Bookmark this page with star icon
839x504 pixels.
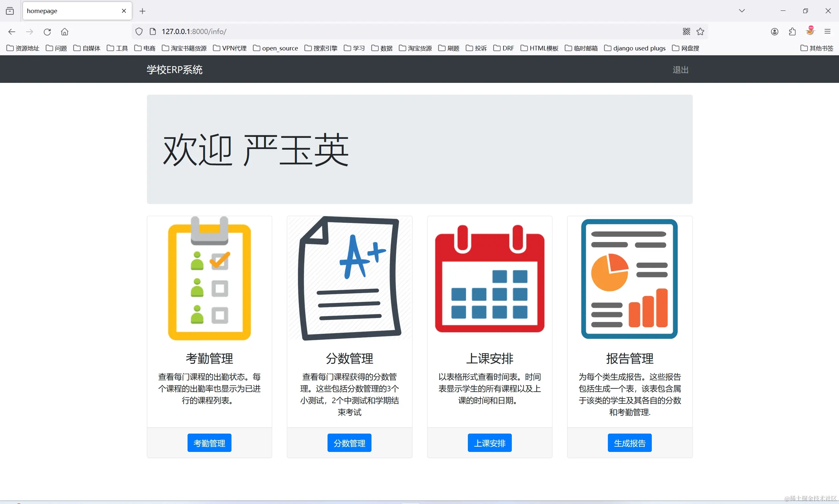(700, 31)
